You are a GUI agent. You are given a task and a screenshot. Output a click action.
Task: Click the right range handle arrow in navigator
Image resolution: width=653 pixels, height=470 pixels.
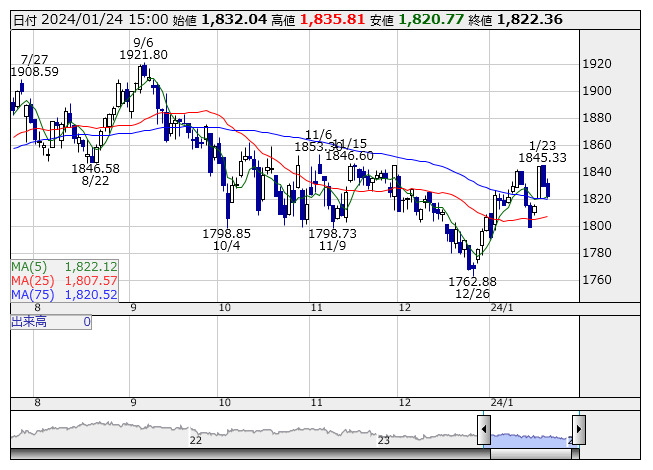pos(579,429)
